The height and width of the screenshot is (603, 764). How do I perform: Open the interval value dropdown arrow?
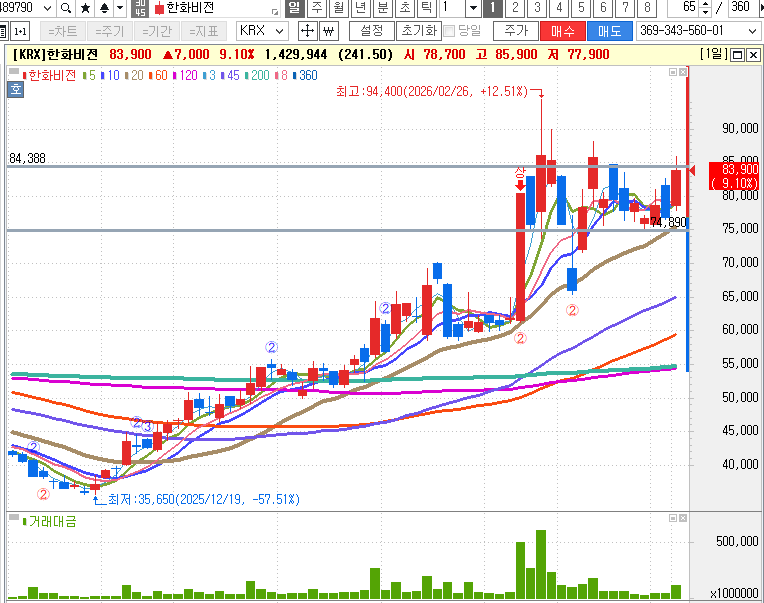point(473,8)
